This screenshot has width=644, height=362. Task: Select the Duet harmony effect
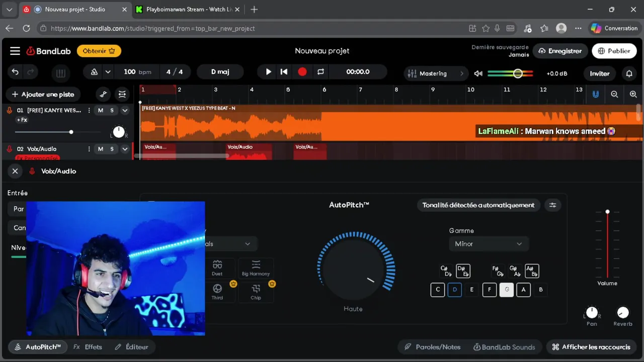tap(217, 268)
